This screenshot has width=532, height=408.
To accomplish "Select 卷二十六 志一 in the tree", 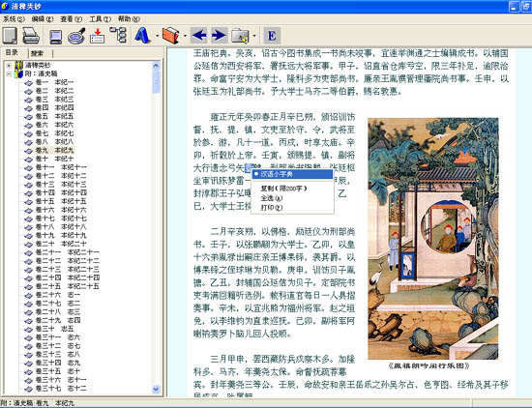I will tap(58, 295).
